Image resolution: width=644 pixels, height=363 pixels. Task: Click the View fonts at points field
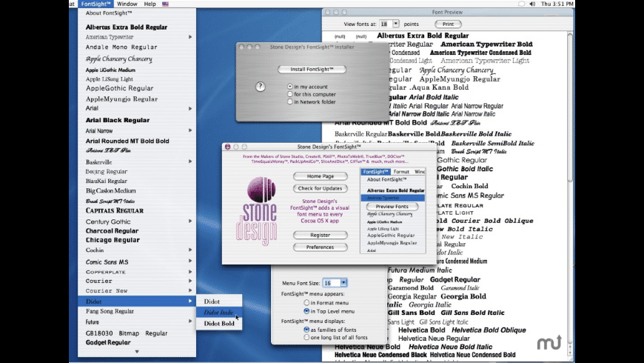click(386, 24)
